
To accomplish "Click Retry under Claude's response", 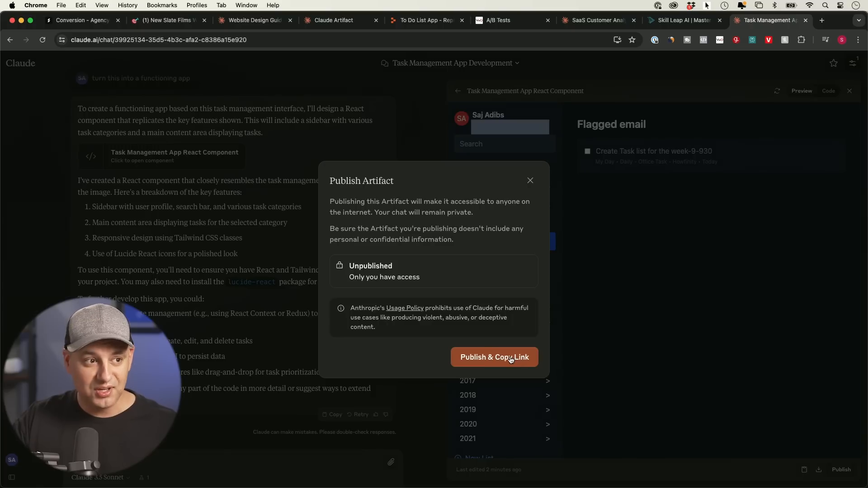I will pos(357,414).
